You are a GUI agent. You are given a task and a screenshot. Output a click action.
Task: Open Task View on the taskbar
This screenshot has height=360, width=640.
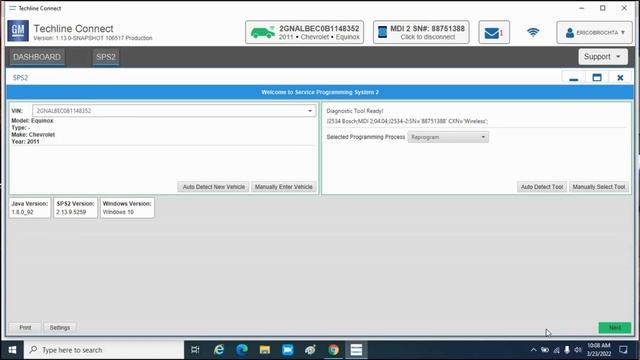196,350
